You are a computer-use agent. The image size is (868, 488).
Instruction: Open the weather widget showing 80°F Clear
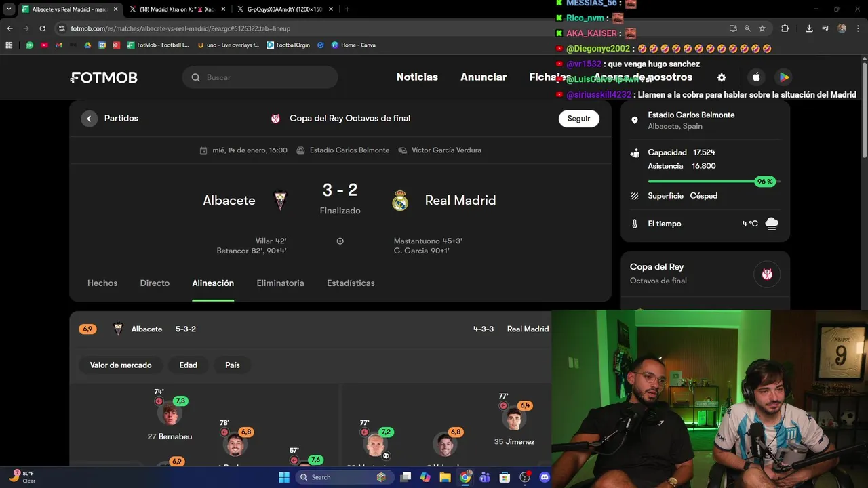click(x=23, y=477)
